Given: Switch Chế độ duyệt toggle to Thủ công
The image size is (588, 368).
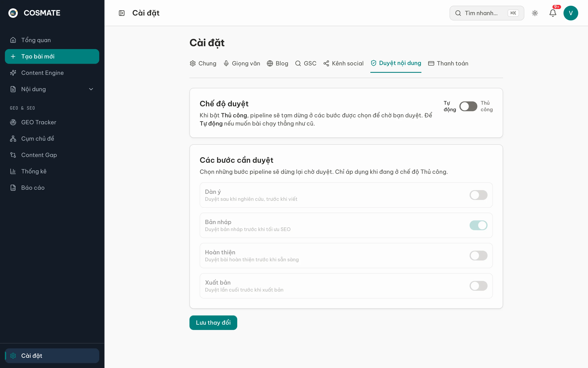Looking at the screenshot, I should (468, 106).
